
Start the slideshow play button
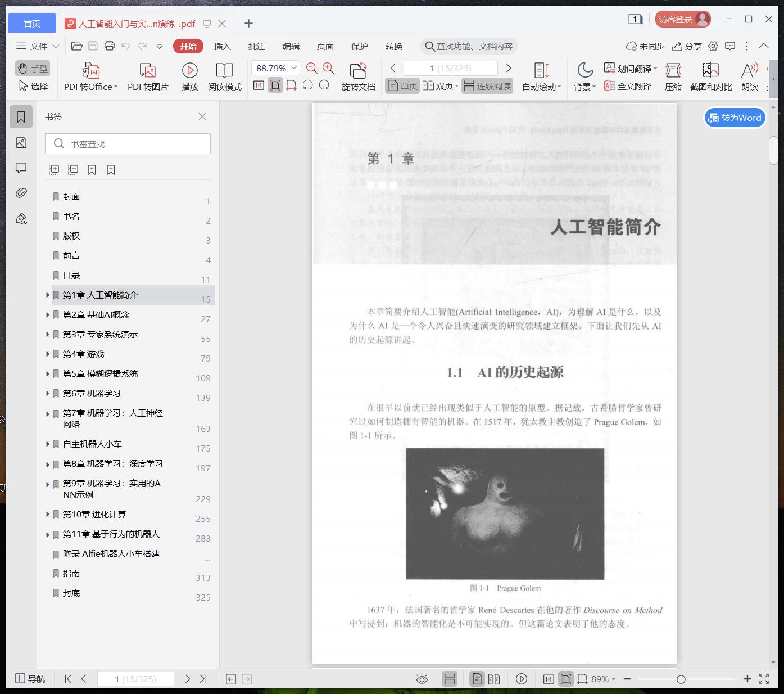coord(189,77)
